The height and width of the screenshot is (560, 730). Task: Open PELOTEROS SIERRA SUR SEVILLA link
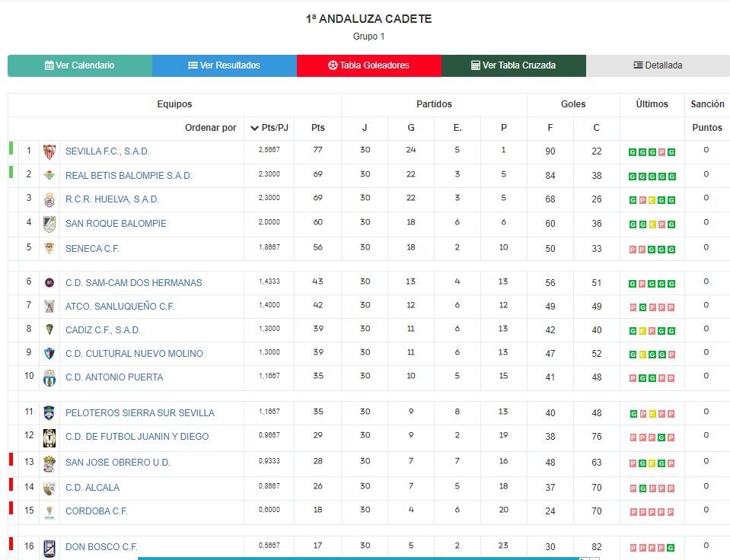tap(140, 413)
